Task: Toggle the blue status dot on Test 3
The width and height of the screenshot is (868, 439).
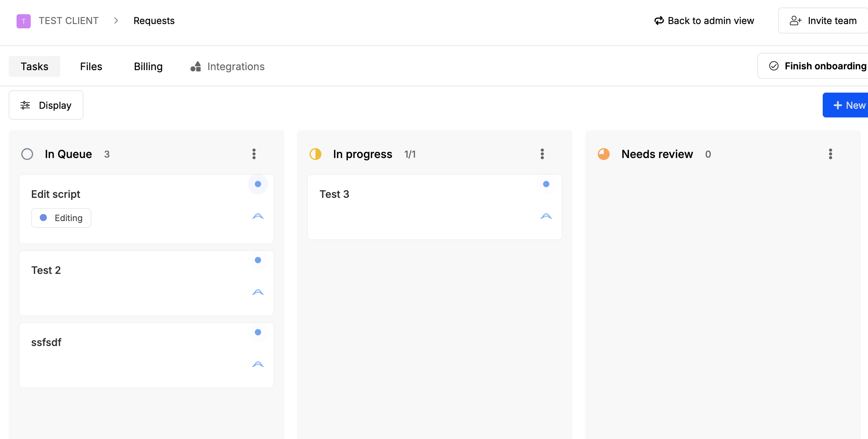Action: click(x=546, y=184)
